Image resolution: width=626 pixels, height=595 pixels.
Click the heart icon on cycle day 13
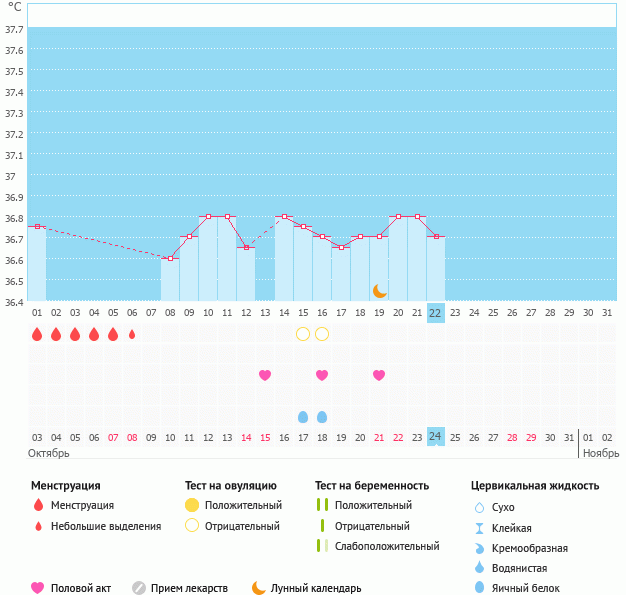pos(265,375)
